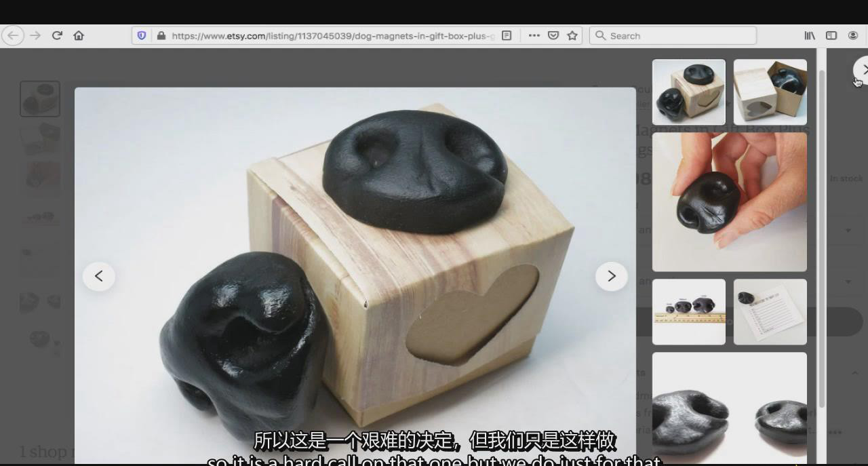
Task: Open page actions three-dot menu
Action: pyautogui.click(x=534, y=35)
